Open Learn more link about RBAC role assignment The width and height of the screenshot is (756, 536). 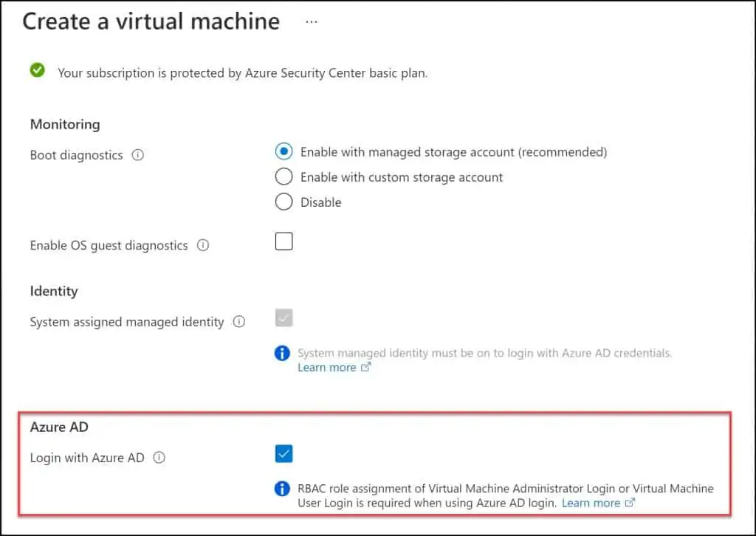[x=591, y=503]
